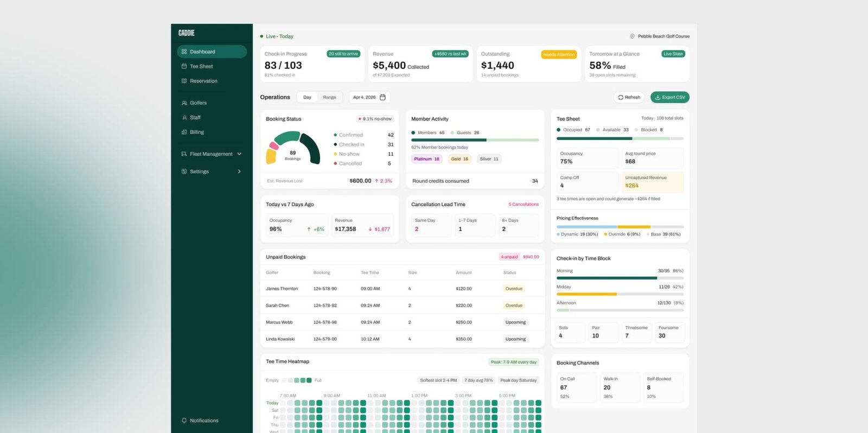The width and height of the screenshot is (868, 433).
Task: Click the Billing icon in the sidebar
Action: tap(184, 132)
